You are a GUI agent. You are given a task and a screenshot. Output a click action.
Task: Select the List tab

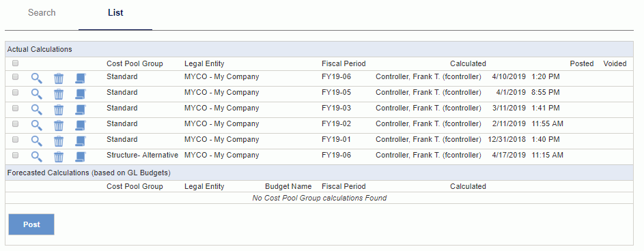[115, 13]
